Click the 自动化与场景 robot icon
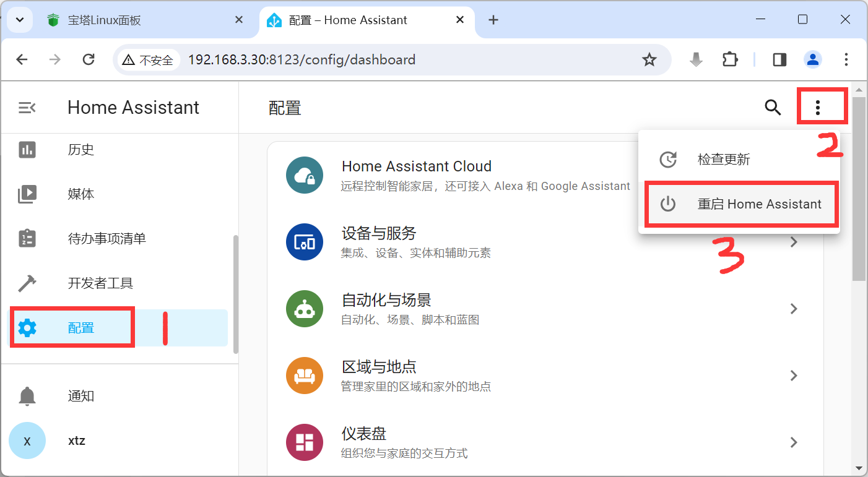 (305, 309)
